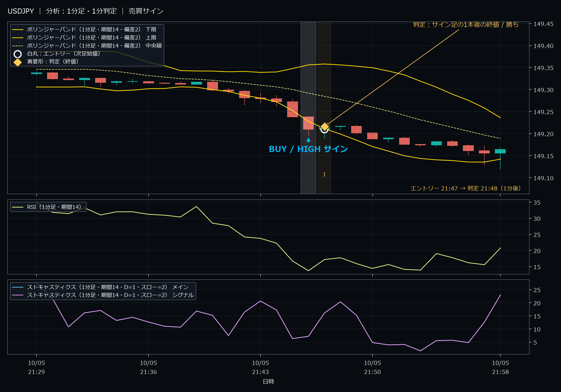Click the first green candle at 21:29
The width and height of the screenshot is (561, 392).
coord(37,73)
